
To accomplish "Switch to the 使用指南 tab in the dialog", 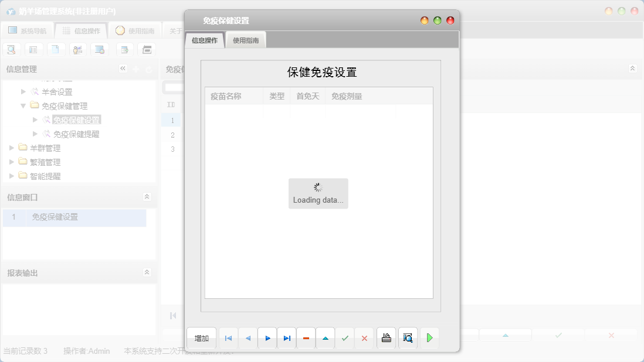I will (245, 41).
